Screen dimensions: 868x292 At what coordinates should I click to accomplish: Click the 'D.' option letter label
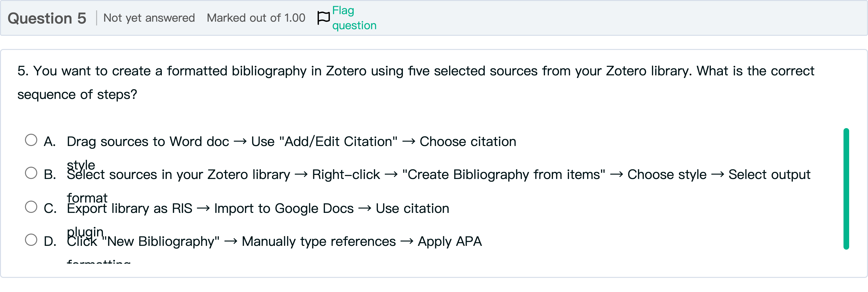coord(50,241)
